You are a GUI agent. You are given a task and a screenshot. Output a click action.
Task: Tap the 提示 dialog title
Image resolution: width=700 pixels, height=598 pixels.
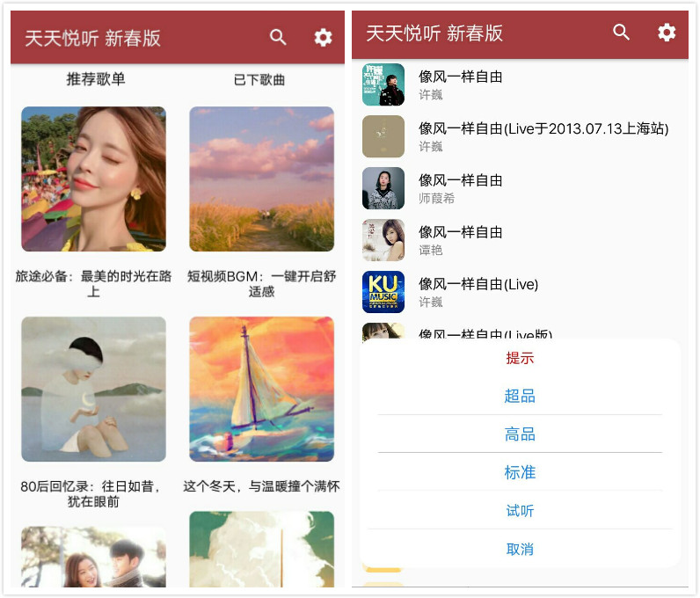pos(520,358)
